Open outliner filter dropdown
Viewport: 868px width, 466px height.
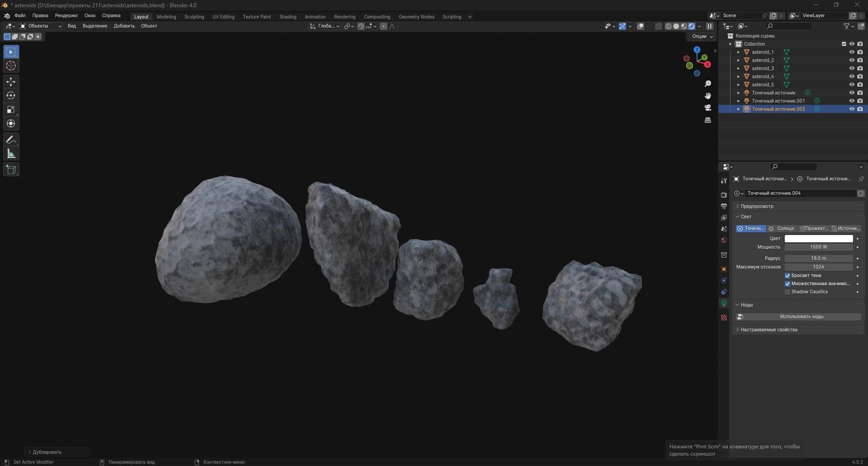point(849,26)
